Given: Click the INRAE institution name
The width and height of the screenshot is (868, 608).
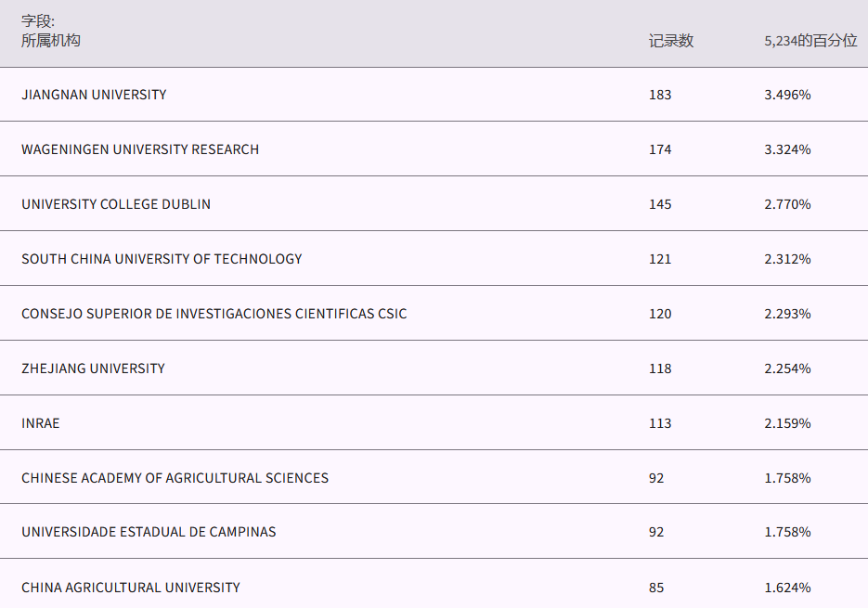Looking at the screenshot, I should (41, 423).
